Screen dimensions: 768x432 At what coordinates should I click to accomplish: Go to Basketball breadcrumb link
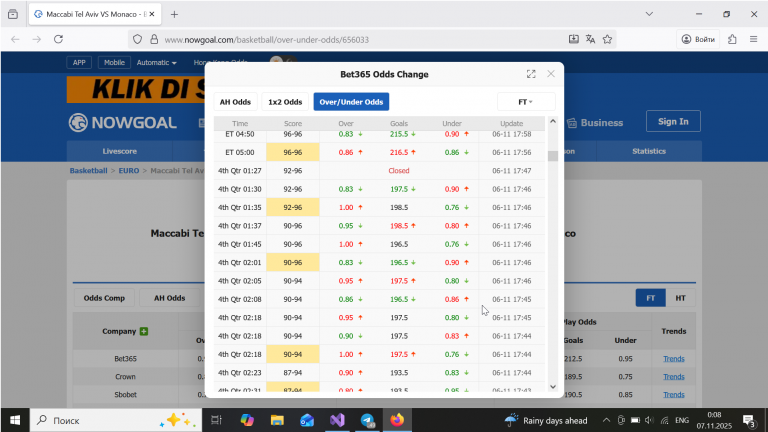pos(88,170)
